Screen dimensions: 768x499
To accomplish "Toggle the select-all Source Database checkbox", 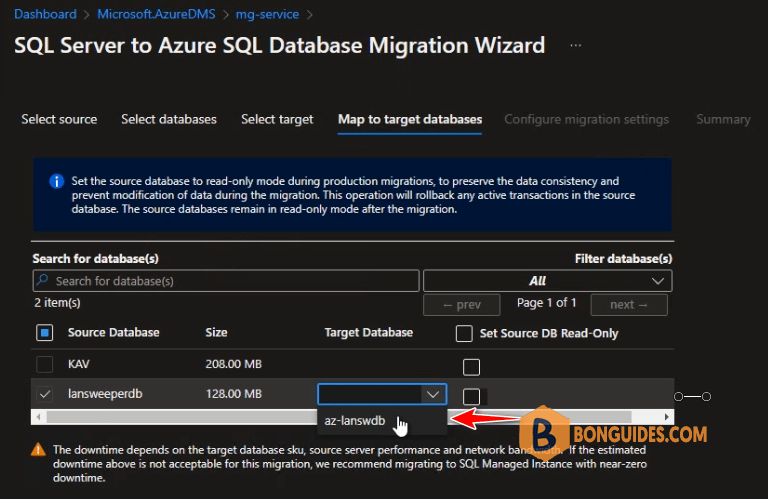I will pos(45,333).
